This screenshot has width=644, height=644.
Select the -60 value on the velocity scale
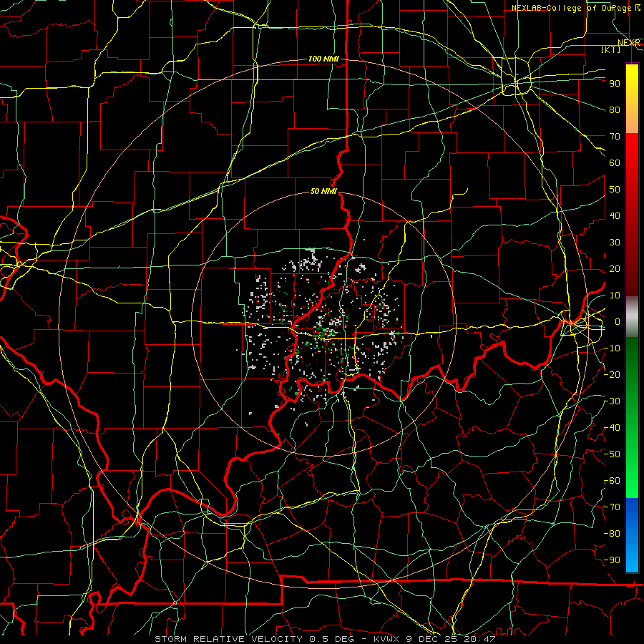[612, 481]
